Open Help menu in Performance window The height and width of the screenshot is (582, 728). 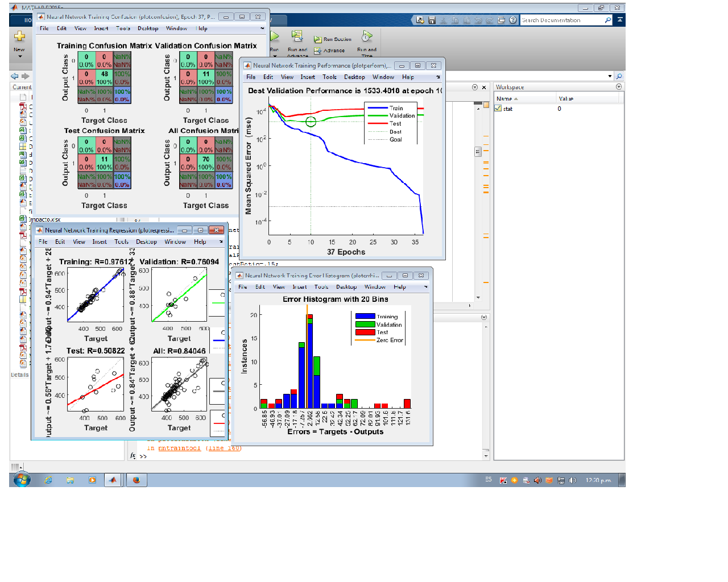click(x=408, y=77)
